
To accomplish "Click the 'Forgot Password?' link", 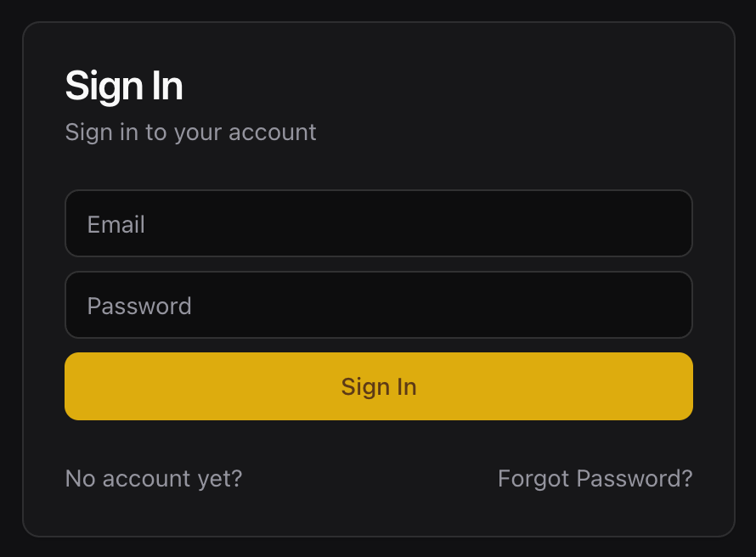I will [595, 479].
